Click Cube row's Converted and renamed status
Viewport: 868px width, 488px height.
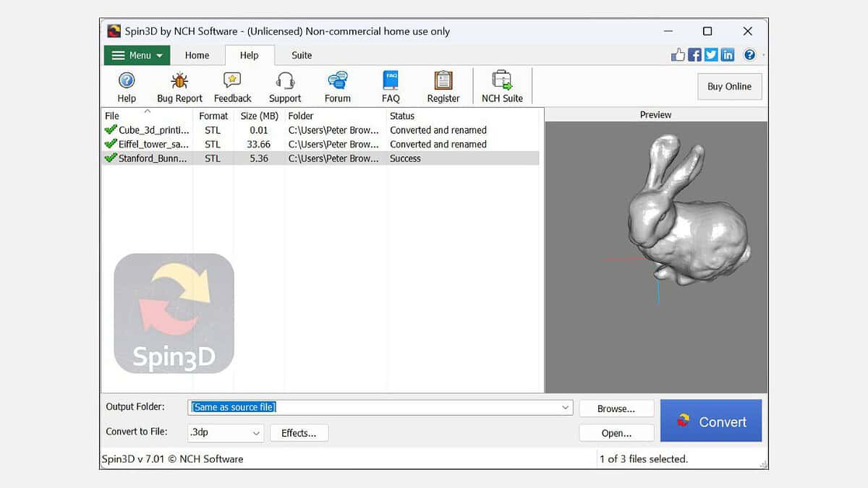pyautogui.click(x=438, y=130)
